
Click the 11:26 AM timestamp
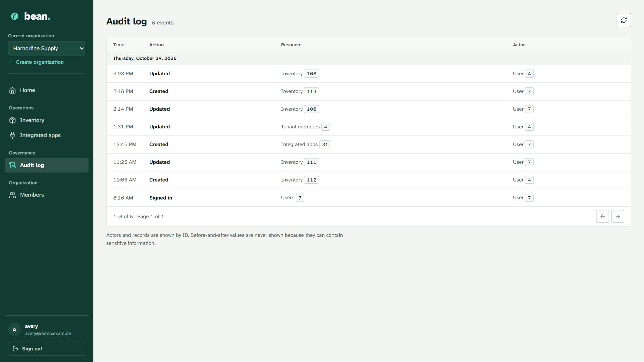pos(125,162)
